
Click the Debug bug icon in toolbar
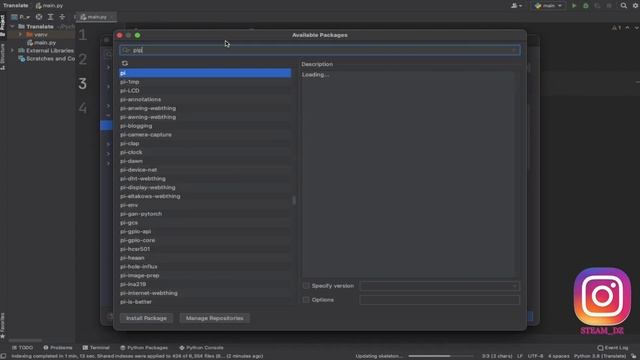point(586,6)
